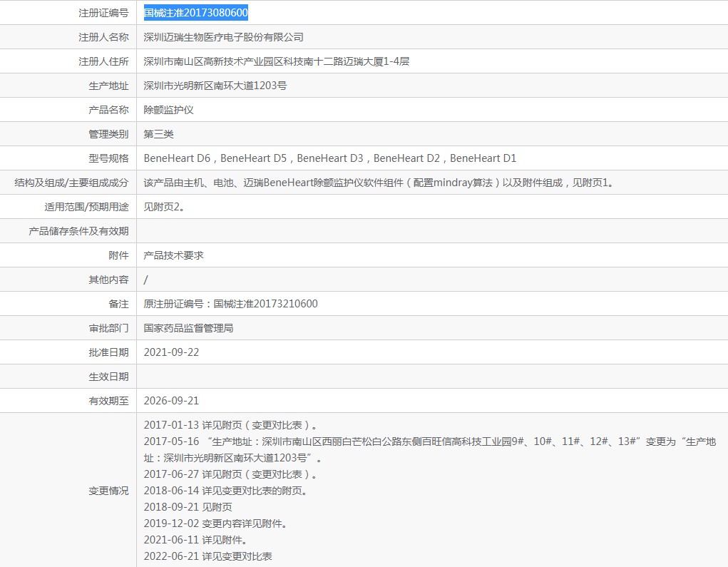Click the 结构及组成/主要组成成分 label
Viewport: 728px width, 567px height.
71,183
